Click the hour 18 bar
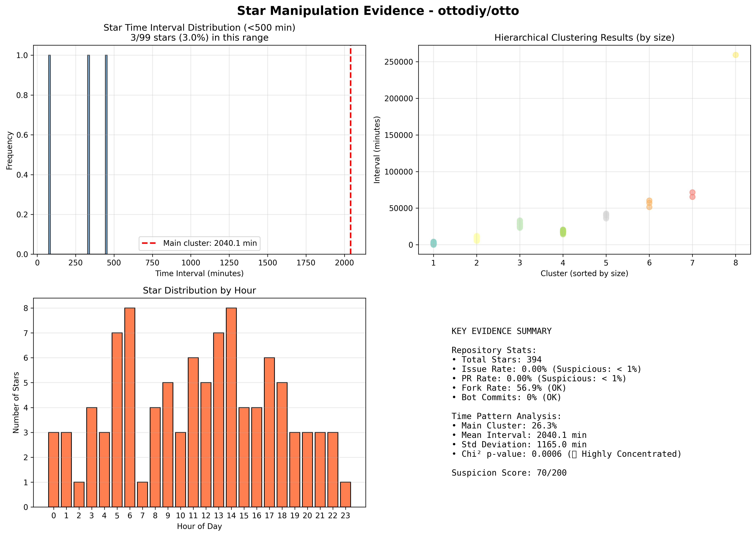756x536 pixels. (x=282, y=445)
